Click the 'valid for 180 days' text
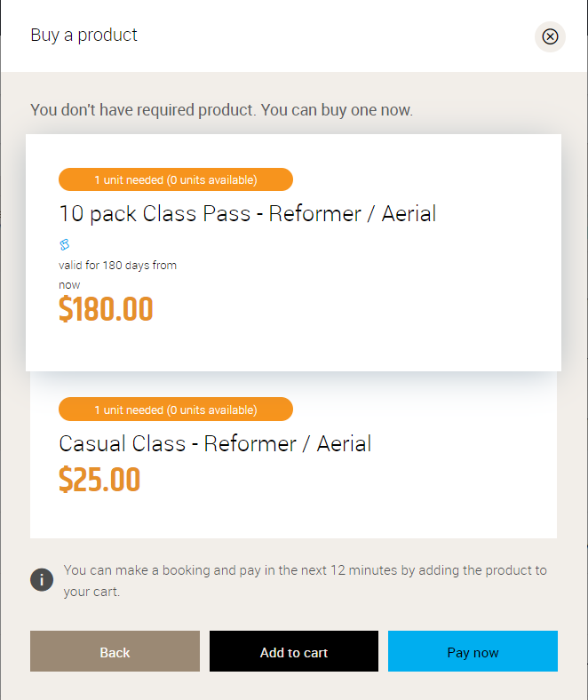The image size is (588, 700). pos(117,266)
